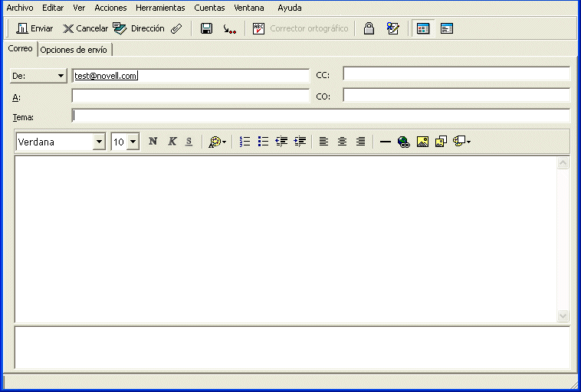Open the Editar menu
Viewport: 581px width, 392px height.
click(x=53, y=8)
